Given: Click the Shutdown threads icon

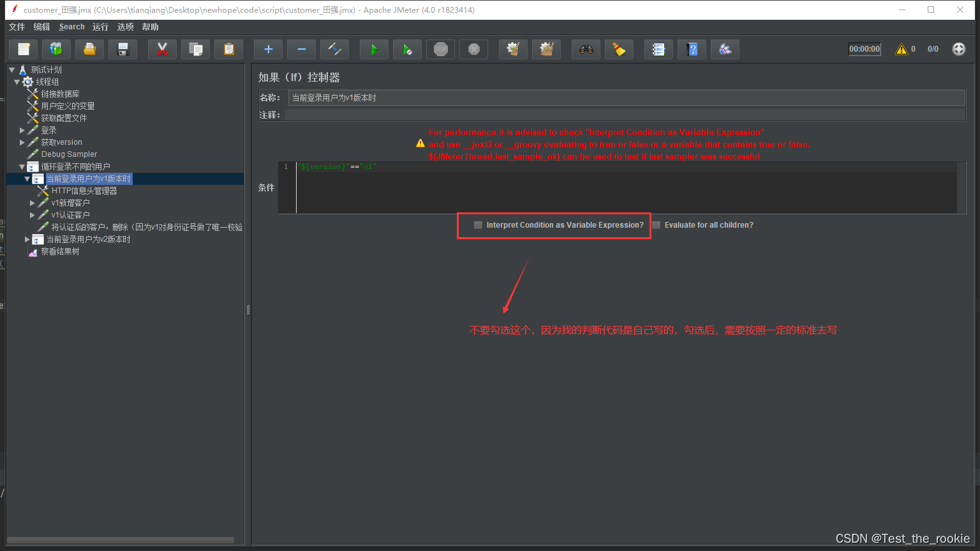Looking at the screenshot, I should pos(474,49).
